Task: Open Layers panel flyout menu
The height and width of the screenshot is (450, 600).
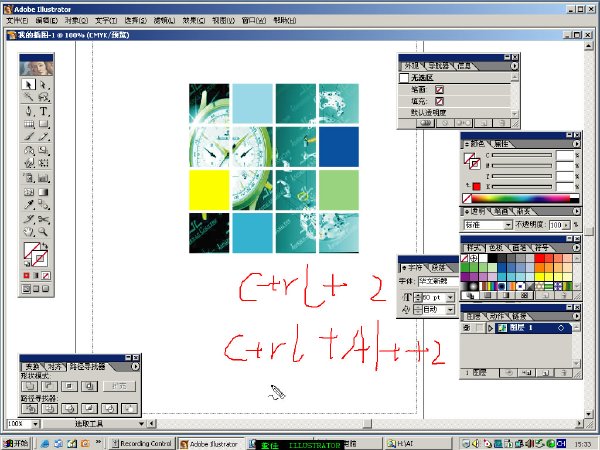Action: tap(576, 316)
